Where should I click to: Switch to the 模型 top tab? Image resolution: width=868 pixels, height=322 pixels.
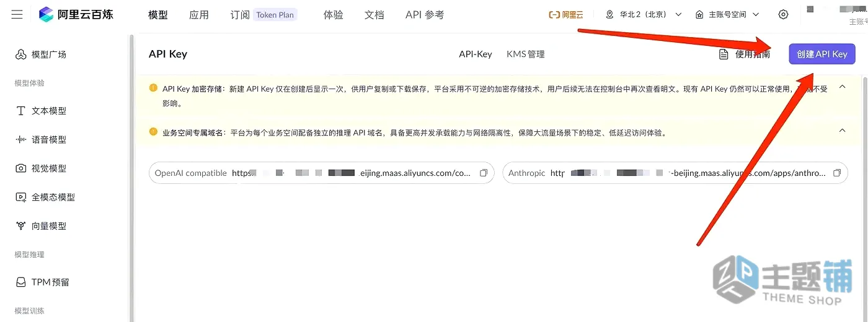click(x=158, y=15)
